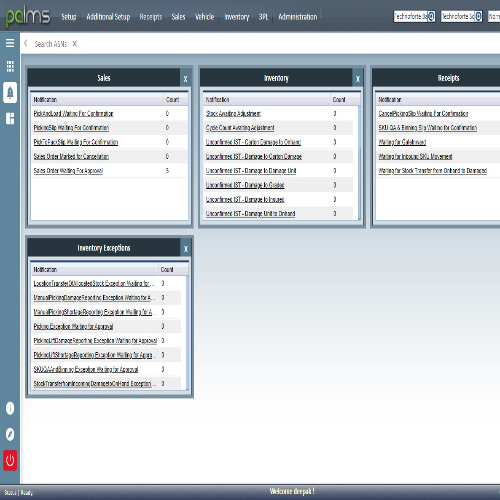The image size is (500, 500).
Task: Close the Inventory Exceptions panel
Action: click(186, 249)
